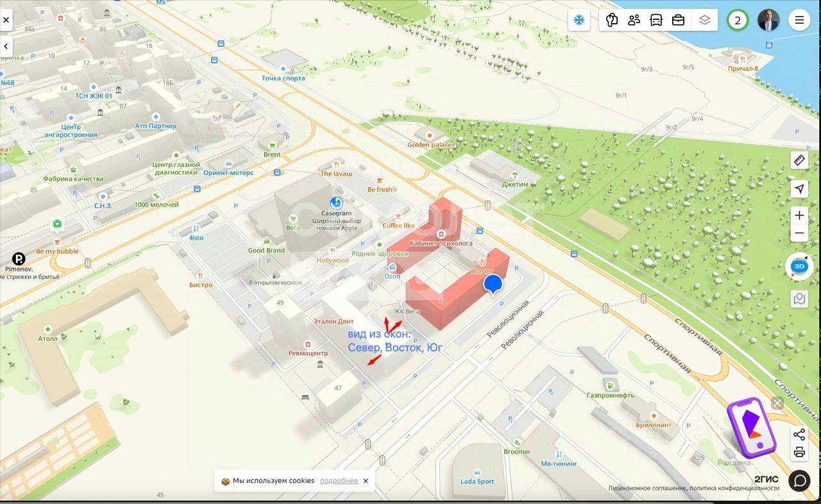Zoom in with the plus button
The width and height of the screenshot is (821, 504).
[x=799, y=215]
